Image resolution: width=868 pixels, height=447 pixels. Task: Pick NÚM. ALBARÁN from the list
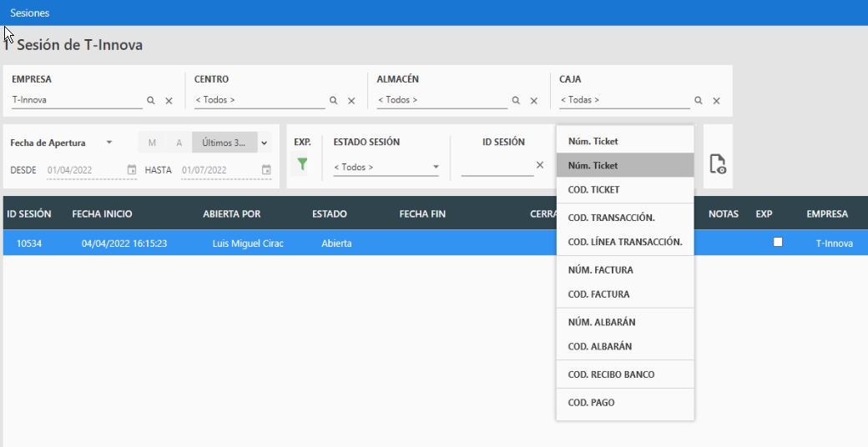[625, 322]
